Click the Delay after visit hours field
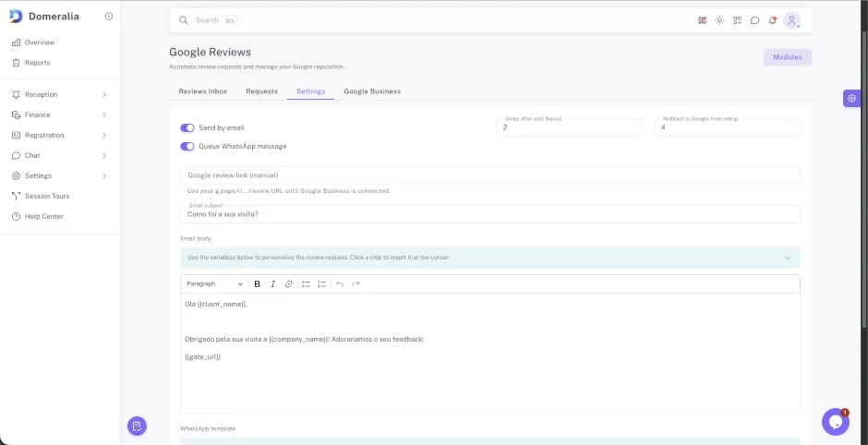The image size is (868, 445). pyautogui.click(x=569, y=127)
